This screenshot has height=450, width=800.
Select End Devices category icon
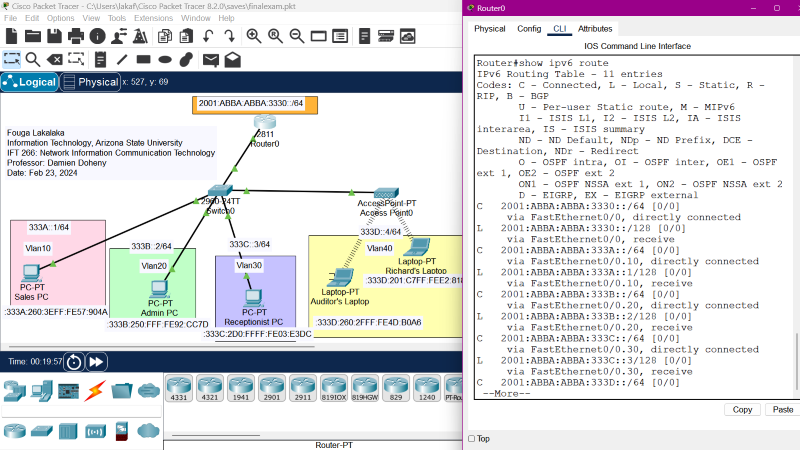(41, 391)
